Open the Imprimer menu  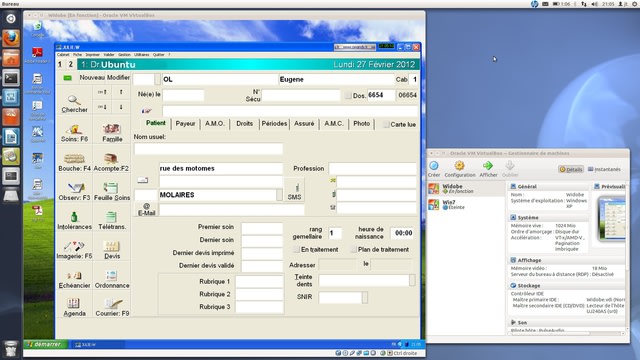point(93,55)
